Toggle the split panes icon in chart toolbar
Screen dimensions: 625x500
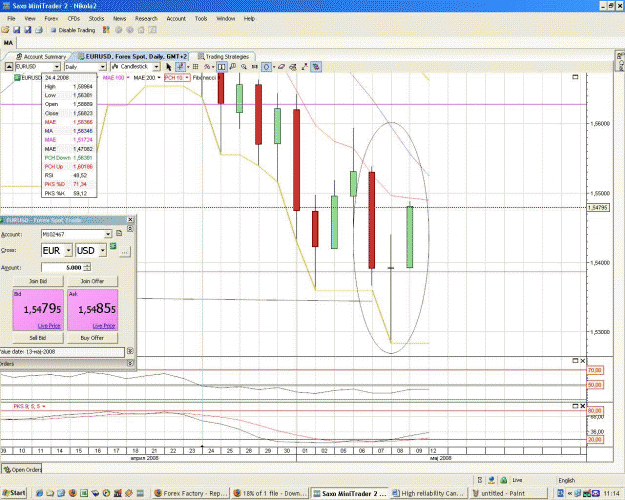click(222, 67)
